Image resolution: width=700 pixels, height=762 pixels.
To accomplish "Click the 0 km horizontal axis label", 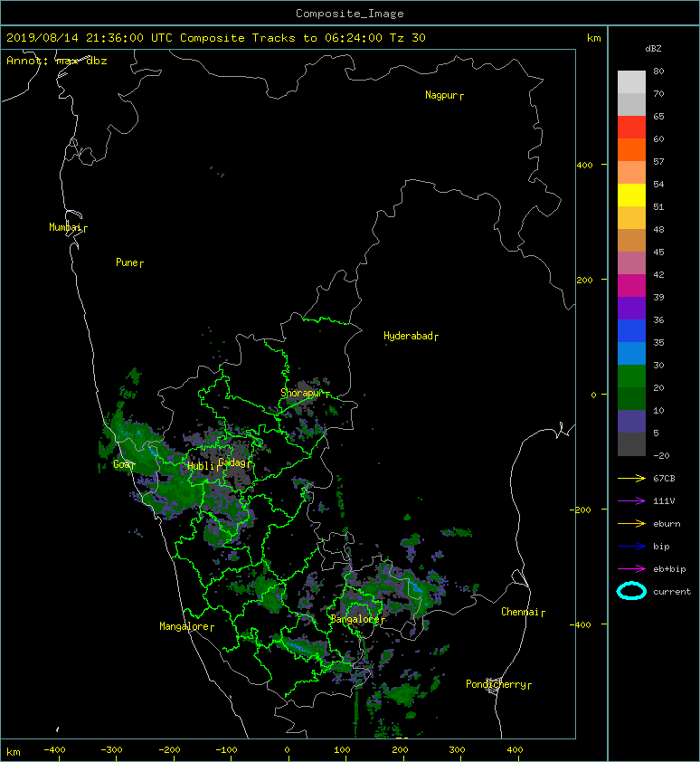I will (287, 750).
